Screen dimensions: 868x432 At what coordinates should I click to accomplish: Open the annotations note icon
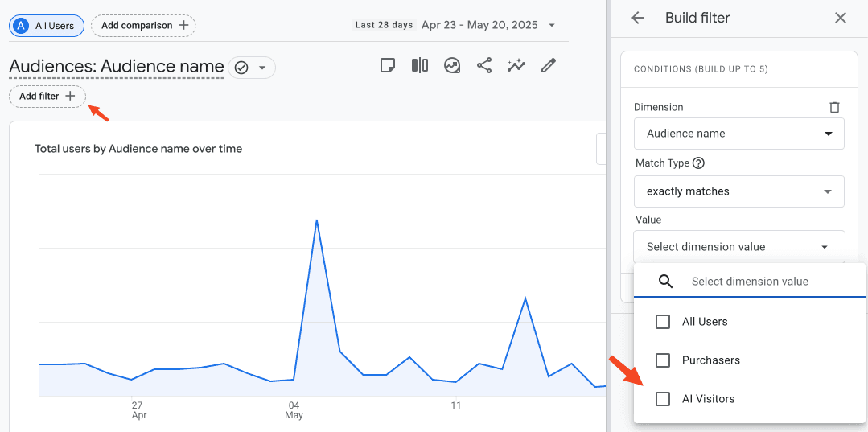click(388, 66)
